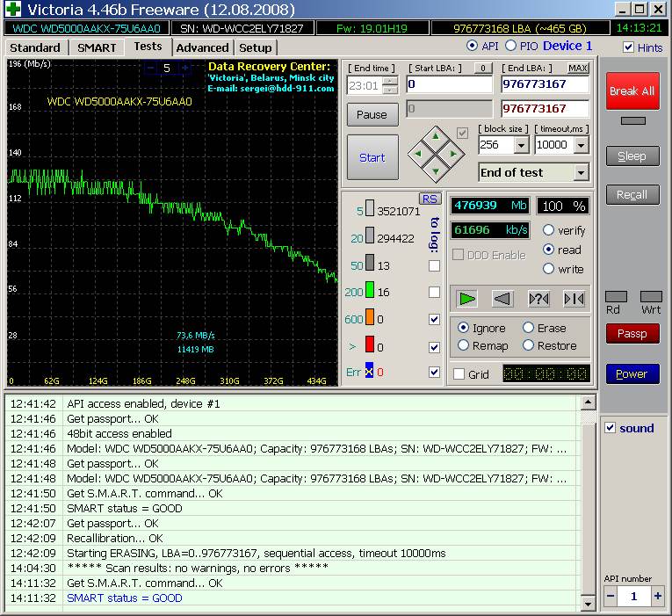Select the Ignore error action
Viewport: 672px width, 616px height.
463,328
